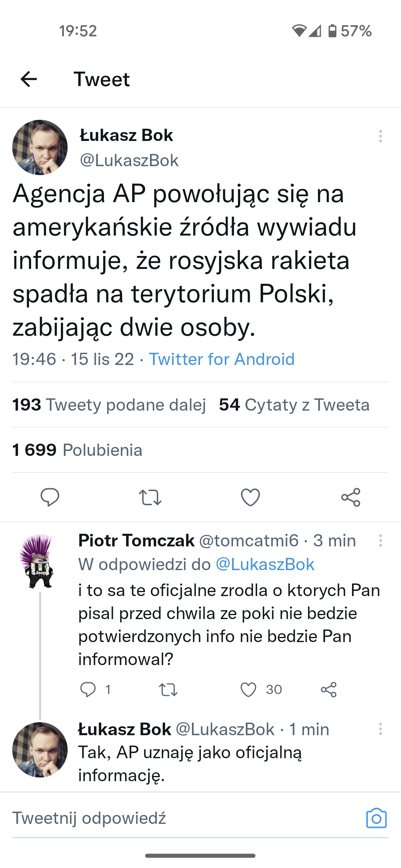This screenshot has height=868, width=401.
Task: Share the main tweet
Action: (x=351, y=497)
